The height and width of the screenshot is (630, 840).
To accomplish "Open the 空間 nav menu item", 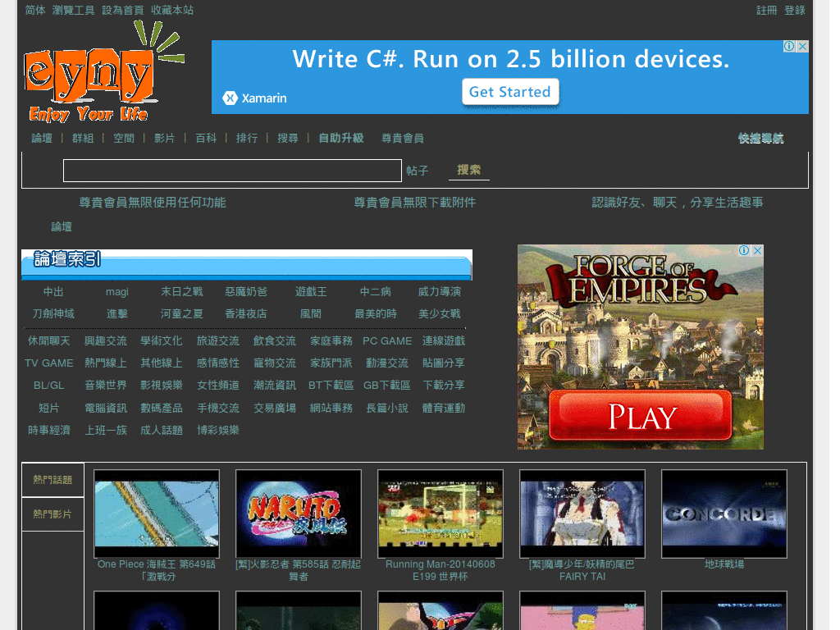I will pos(124,138).
